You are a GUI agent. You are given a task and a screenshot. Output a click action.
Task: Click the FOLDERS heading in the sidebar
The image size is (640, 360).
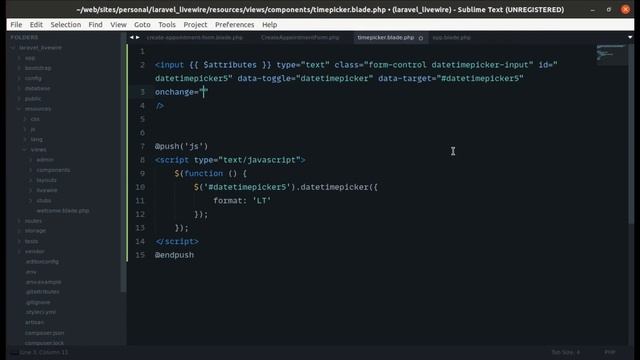coord(24,38)
